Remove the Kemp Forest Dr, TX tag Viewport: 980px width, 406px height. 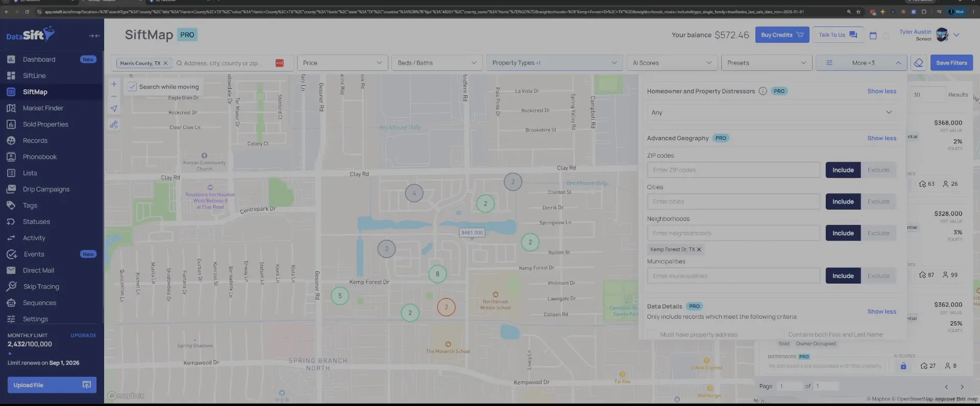699,249
